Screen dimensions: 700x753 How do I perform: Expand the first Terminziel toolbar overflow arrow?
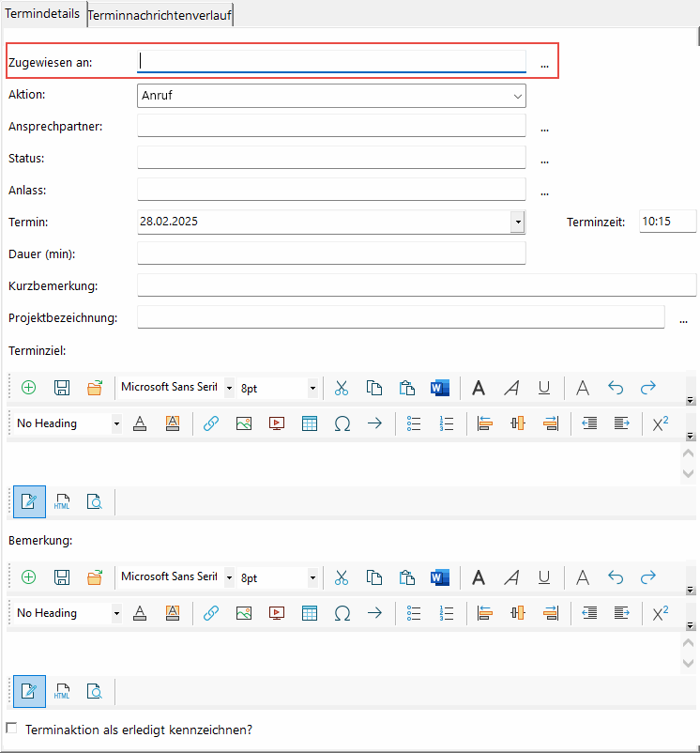[x=691, y=400]
